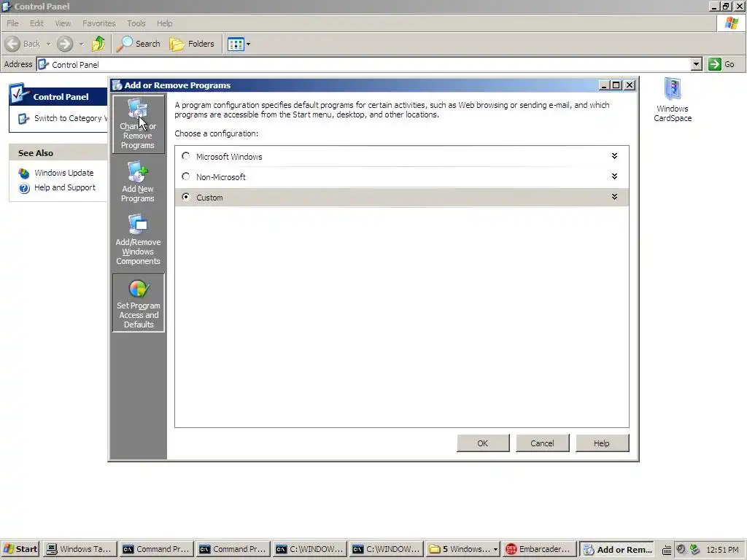Open the Edit menu
This screenshot has height=560, width=747.
[36, 23]
